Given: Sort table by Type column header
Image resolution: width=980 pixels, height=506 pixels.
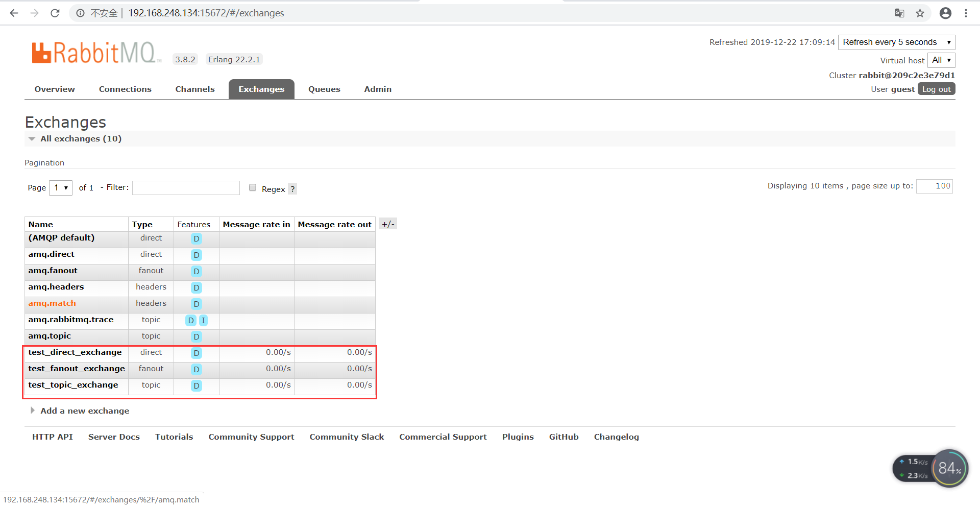Looking at the screenshot, I should pos(142,225).
